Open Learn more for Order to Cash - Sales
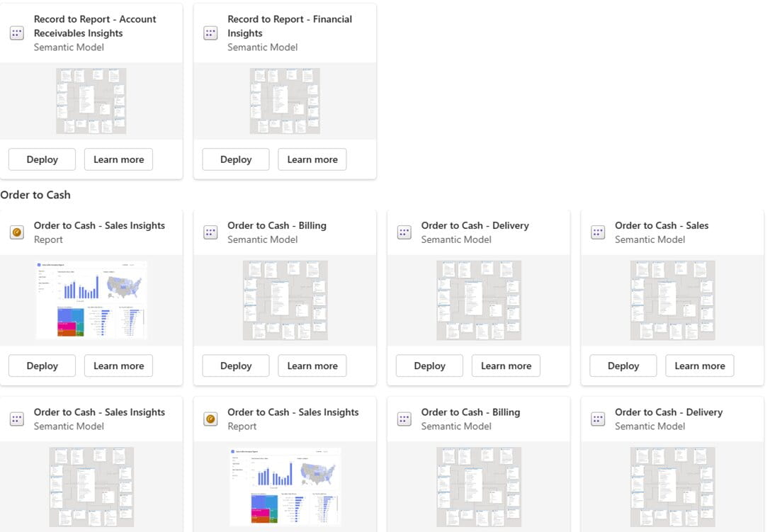770x532 pixels. tap(699, 366)
